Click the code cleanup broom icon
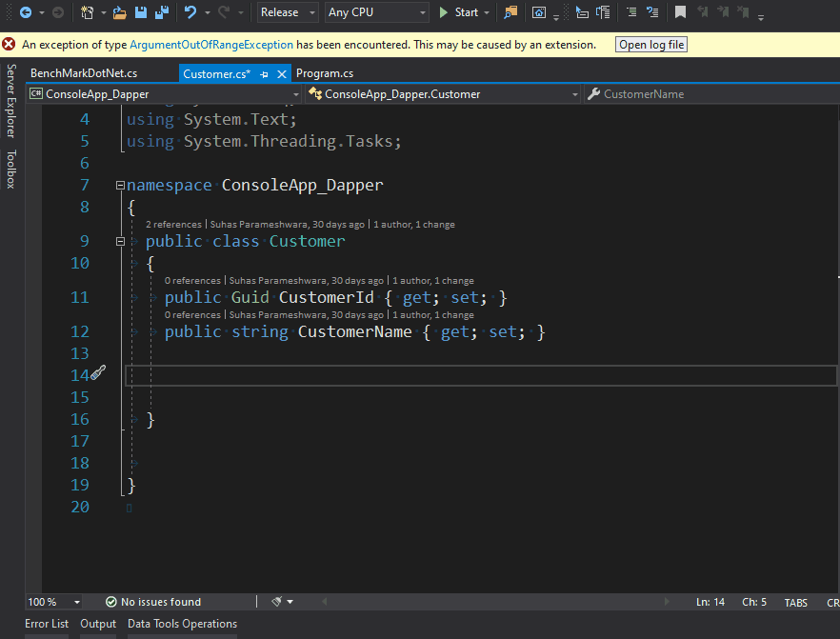This screenshot has width=840, height=639. [x=277, y=602]
